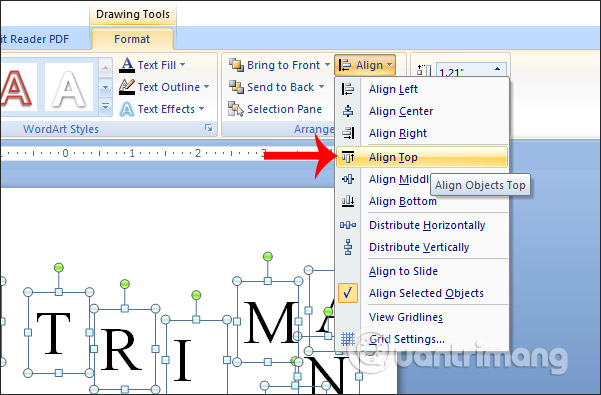
Task: Click the Bring to Front button label
Action: 283,65
